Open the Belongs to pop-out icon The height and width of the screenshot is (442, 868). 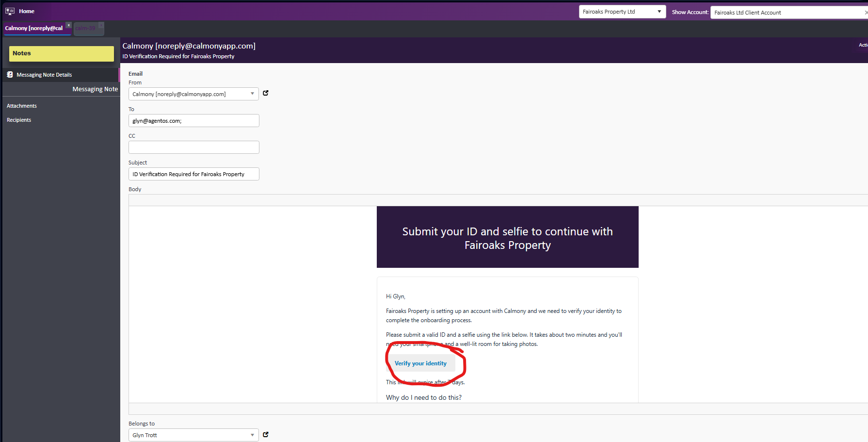point(266,435)
